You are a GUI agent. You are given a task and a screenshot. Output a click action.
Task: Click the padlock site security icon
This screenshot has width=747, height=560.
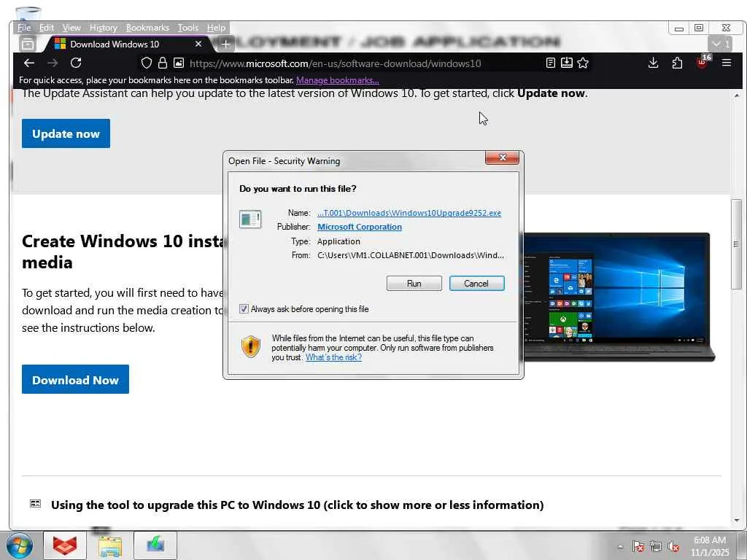click(163, 63)
